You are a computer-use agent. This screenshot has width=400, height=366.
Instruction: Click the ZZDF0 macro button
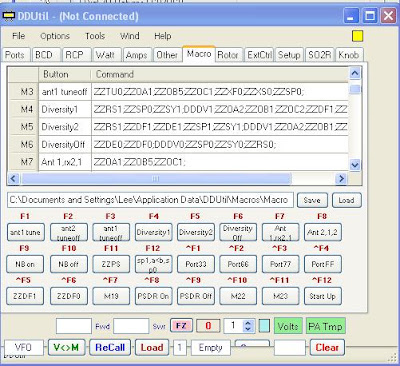pos(69,296)
